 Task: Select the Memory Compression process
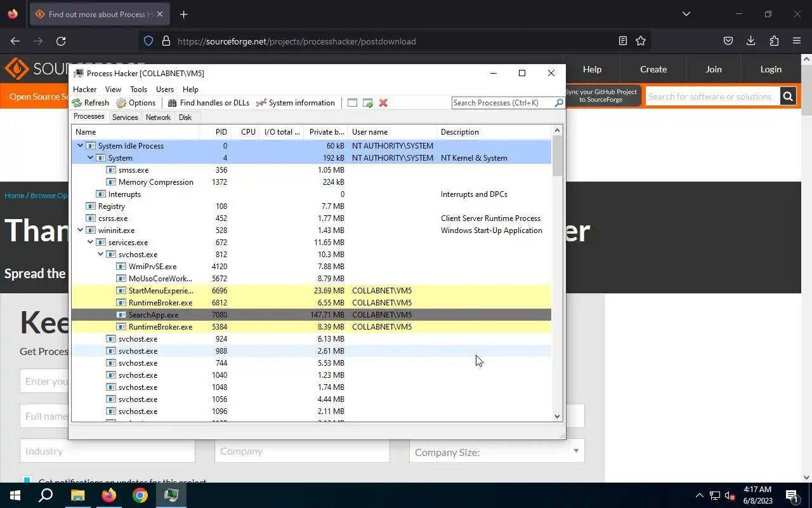click(x=311, y=182)
